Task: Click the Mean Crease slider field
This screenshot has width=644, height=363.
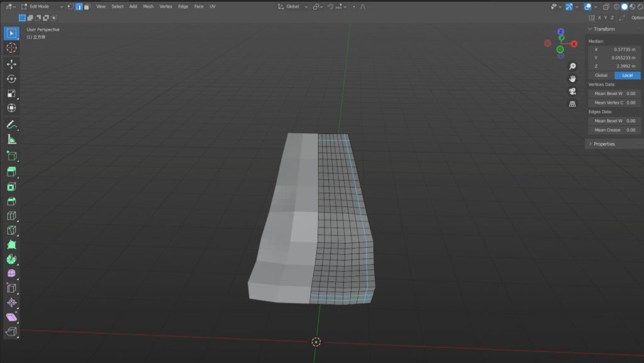Action: click(614, 130)
